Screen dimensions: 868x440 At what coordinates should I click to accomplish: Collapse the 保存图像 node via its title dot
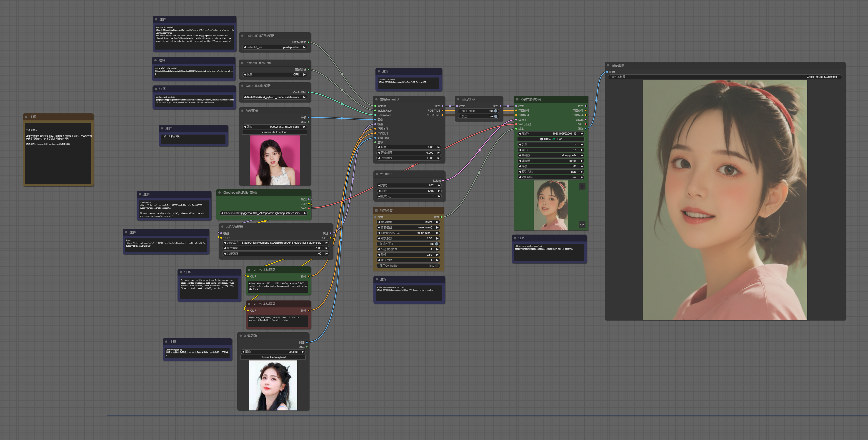(x=608, y=65)
